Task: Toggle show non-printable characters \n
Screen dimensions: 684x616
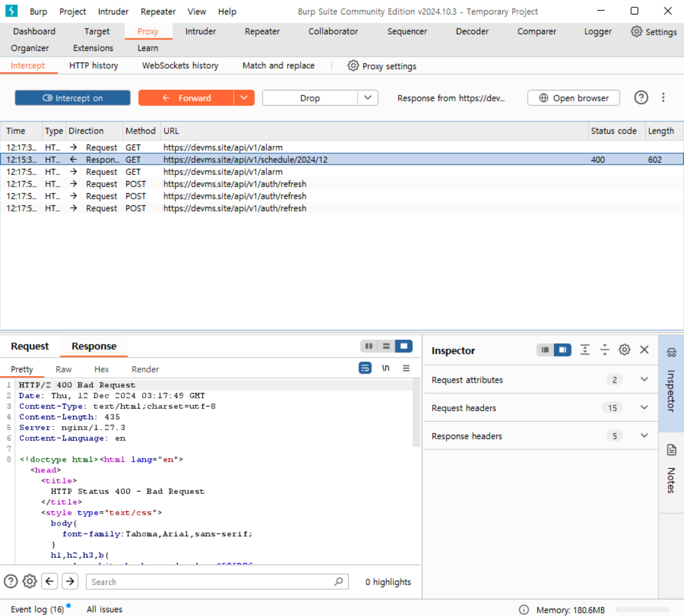Action: click(386, 368)
